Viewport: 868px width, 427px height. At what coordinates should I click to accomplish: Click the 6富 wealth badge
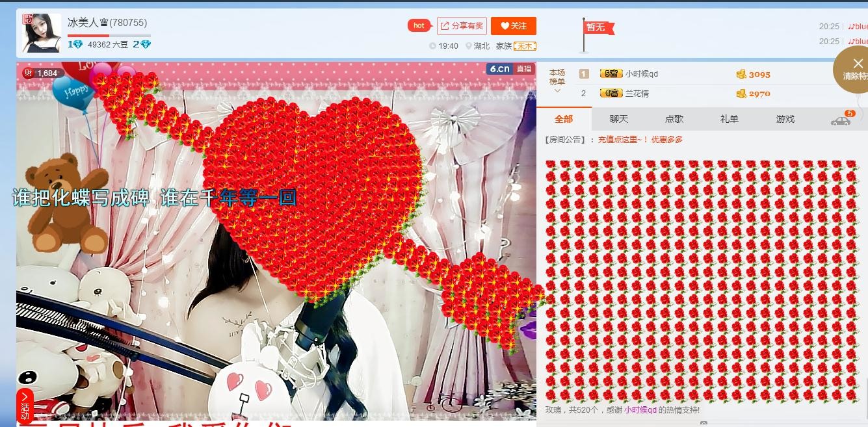tap(611, 94)
